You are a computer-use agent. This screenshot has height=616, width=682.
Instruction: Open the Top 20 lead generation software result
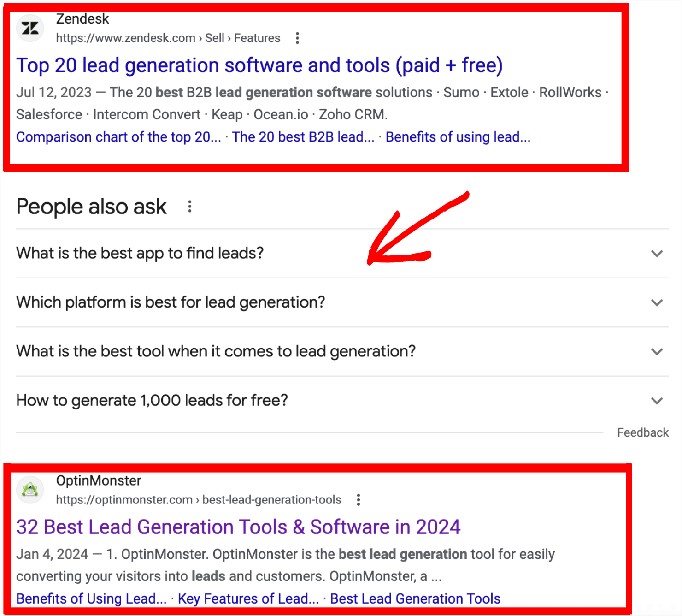coord(259,65)
